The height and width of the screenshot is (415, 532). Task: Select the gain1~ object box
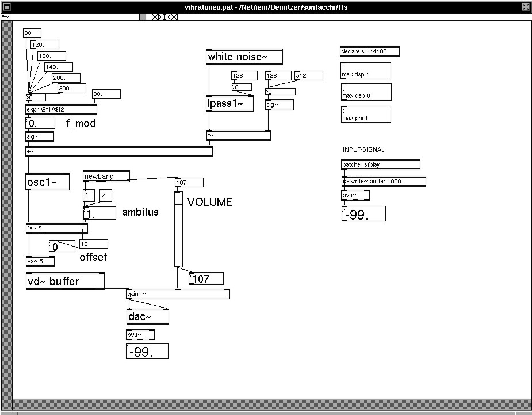tap(178, 294)
